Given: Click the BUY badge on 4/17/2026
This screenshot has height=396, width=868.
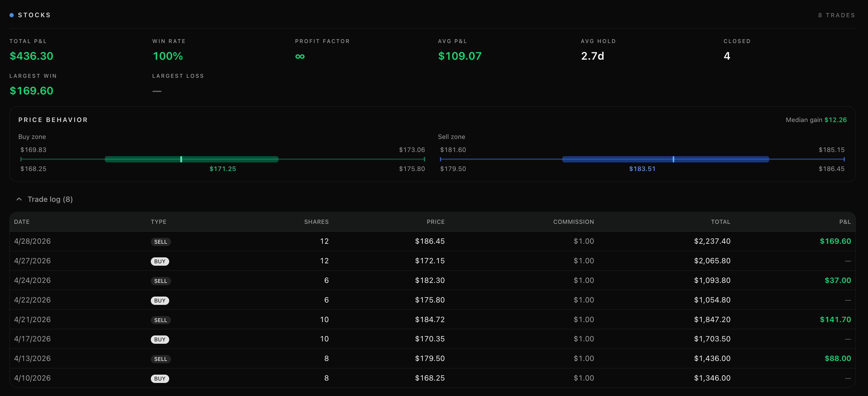Looking at the screenshot, I should 160,339.
